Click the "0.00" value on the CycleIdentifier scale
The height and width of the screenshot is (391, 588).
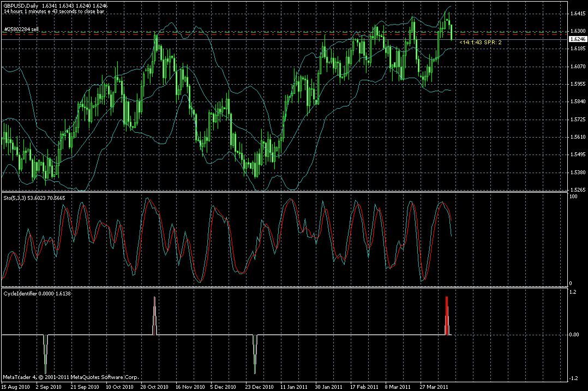click(x=574, y=335)
